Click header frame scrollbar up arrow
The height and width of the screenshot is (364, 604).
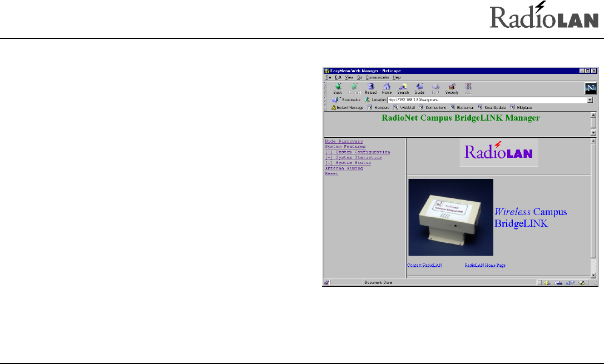[593, 114]
